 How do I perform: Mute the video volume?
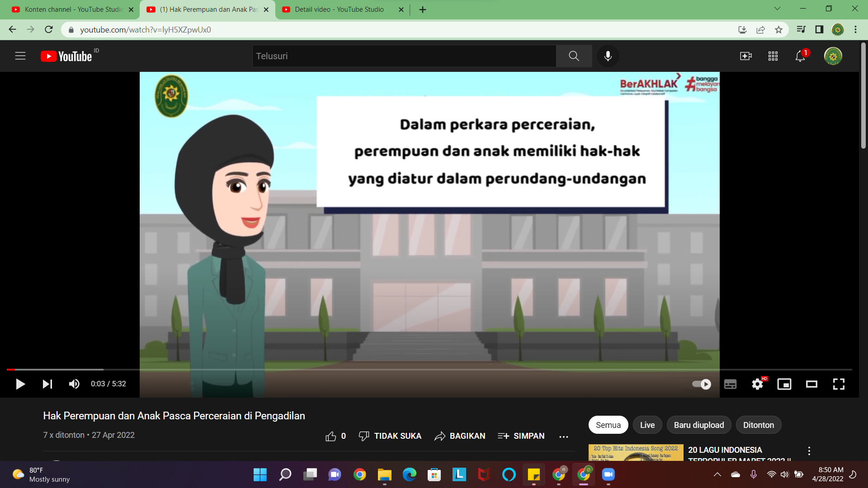(74, 384)
